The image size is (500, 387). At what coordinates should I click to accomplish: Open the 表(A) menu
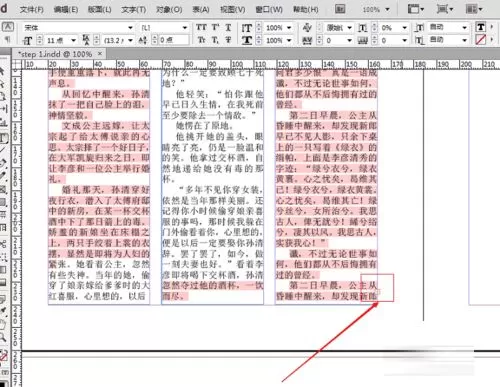(x=201, y=10)
